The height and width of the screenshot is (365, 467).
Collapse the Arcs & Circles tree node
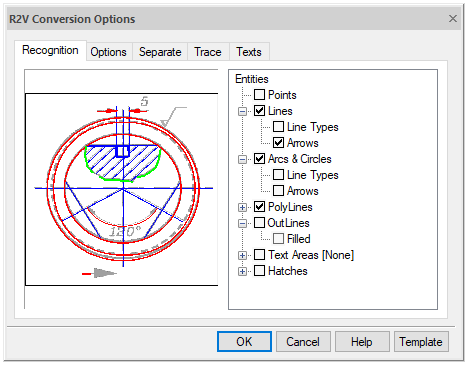pos(242,159)
